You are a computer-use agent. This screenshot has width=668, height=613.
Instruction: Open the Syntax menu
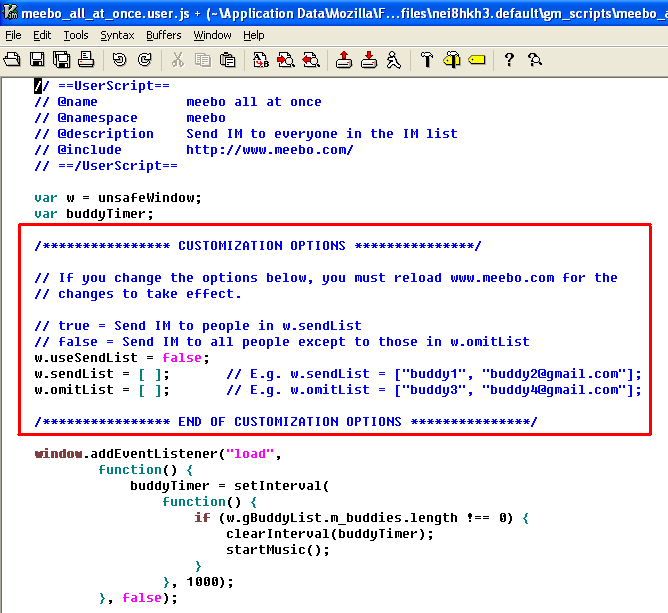coord(117,35)
